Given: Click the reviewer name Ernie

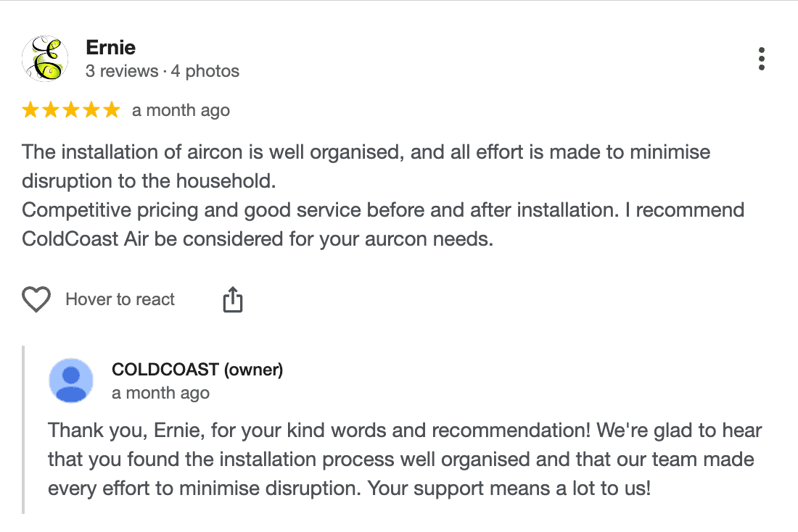Looking at the screenshot, I should [110, 47].
